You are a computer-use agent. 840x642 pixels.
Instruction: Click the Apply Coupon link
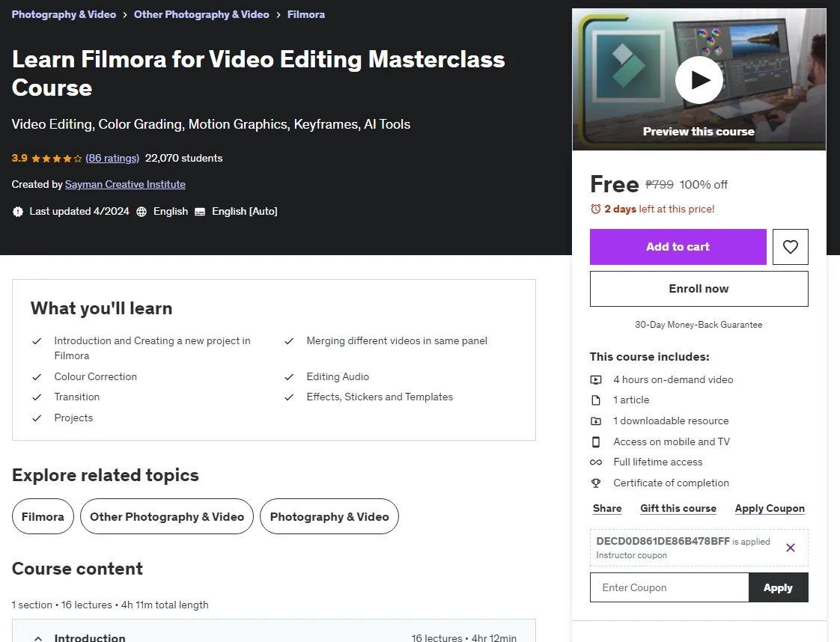pyautogui.click(x=770, y=508)
